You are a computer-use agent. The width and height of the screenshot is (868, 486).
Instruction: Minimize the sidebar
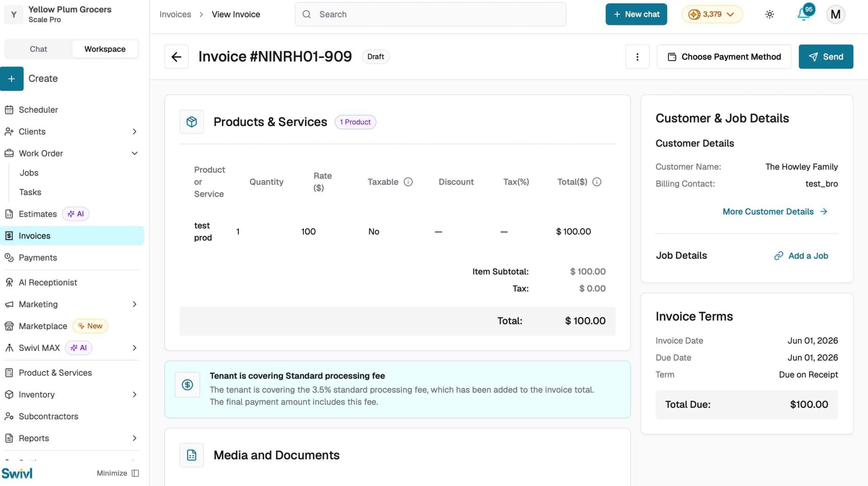coord(118,473)
